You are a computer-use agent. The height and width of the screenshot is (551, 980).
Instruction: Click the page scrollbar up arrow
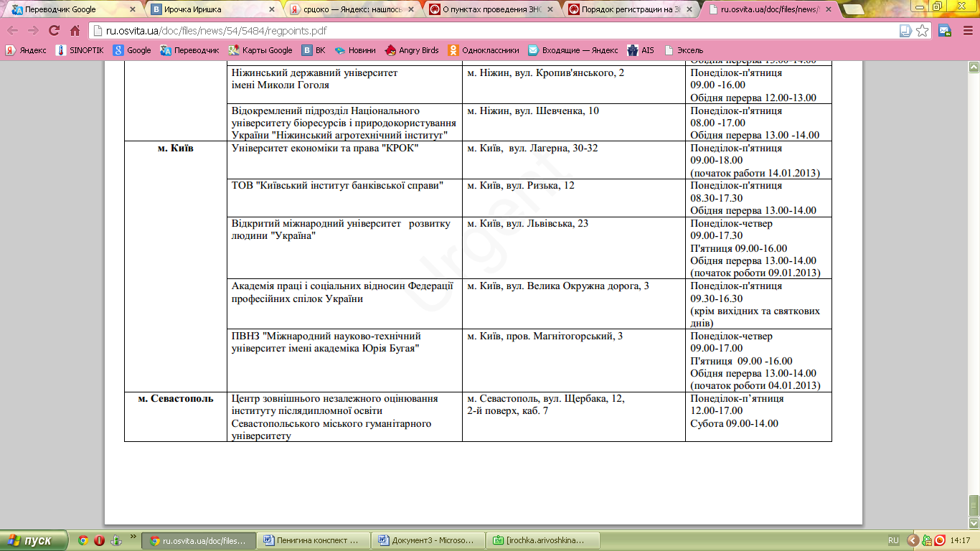point(974,67)
